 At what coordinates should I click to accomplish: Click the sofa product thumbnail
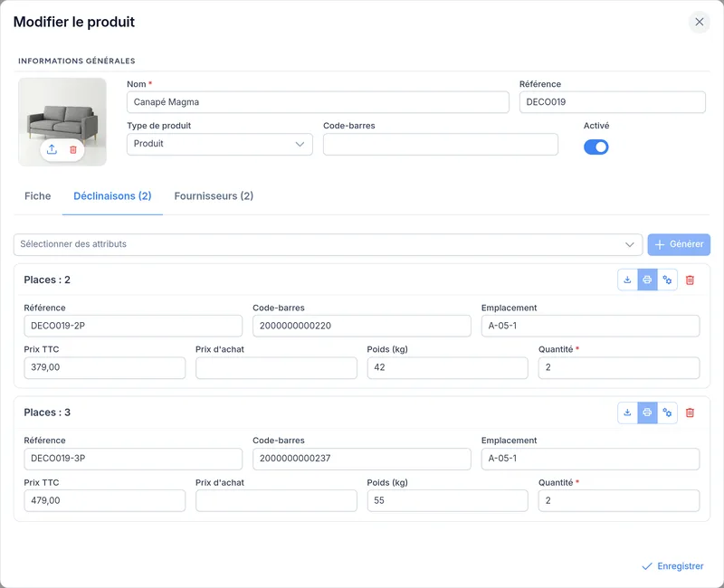click(62, 122)
